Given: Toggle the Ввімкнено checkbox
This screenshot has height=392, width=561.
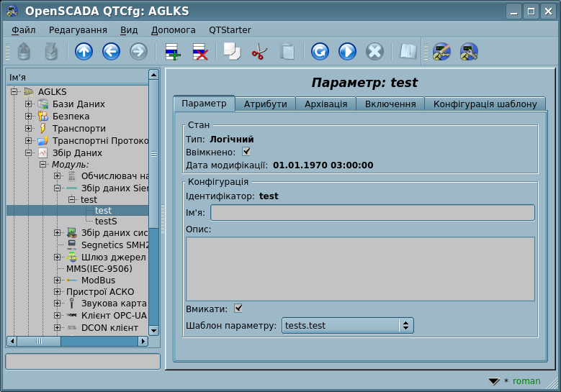Looking at the screenshot, I should (246, 152).
